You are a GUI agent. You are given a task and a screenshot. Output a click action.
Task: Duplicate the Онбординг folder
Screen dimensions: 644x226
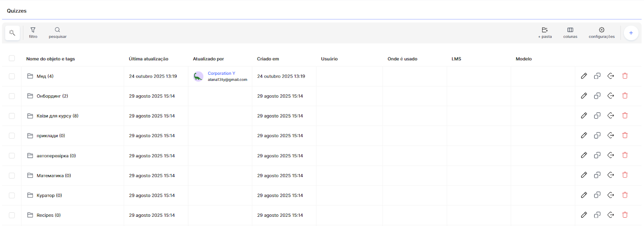(x=597, y=96)
